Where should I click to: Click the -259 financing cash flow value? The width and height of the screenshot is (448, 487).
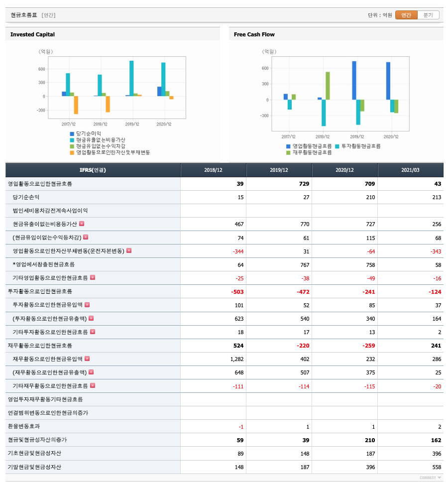click(x=368, y=346)
